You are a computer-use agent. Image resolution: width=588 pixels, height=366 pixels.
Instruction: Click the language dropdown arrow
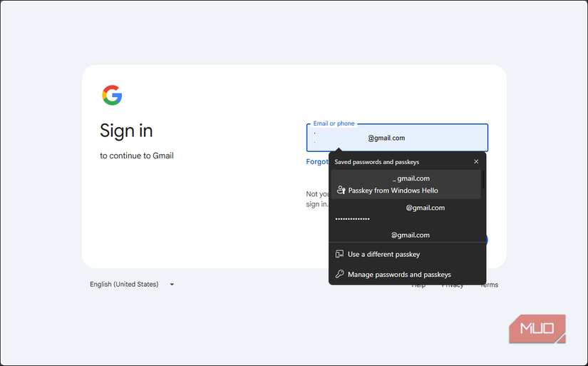(172, 285)
